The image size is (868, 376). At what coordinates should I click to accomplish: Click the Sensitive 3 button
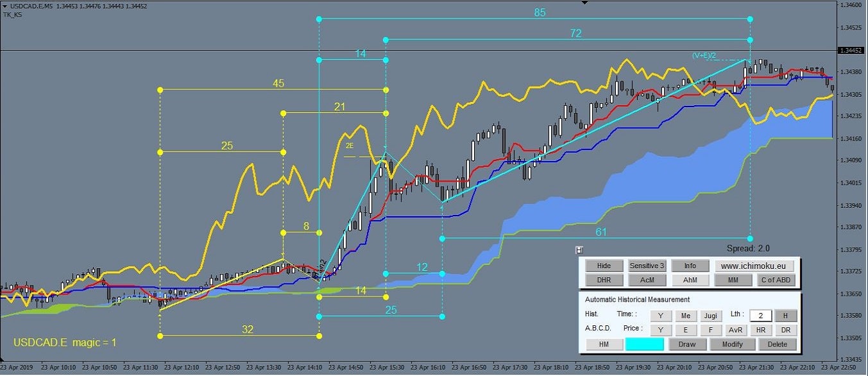coord(647,266)
